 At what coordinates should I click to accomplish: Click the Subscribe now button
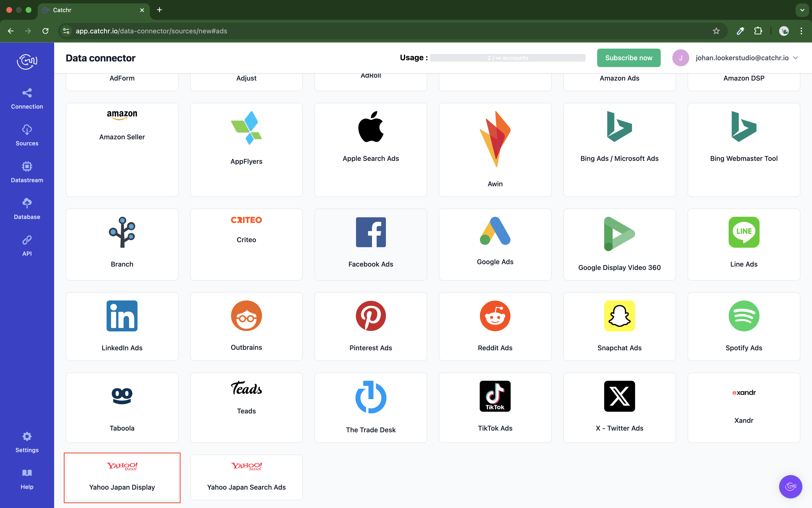pos(629,58)
